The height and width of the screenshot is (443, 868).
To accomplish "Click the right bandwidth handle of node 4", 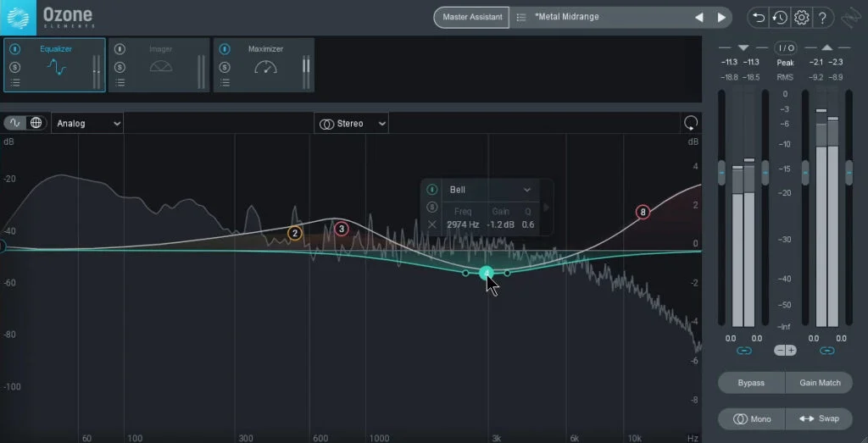I will (507, 273).
